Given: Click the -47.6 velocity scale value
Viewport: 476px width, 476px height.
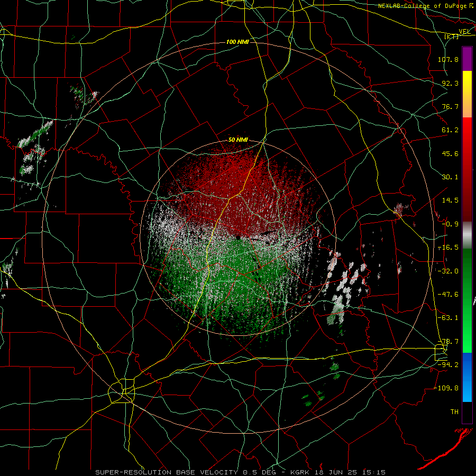Looking at the screenshot, I should [x=448, y=295].
